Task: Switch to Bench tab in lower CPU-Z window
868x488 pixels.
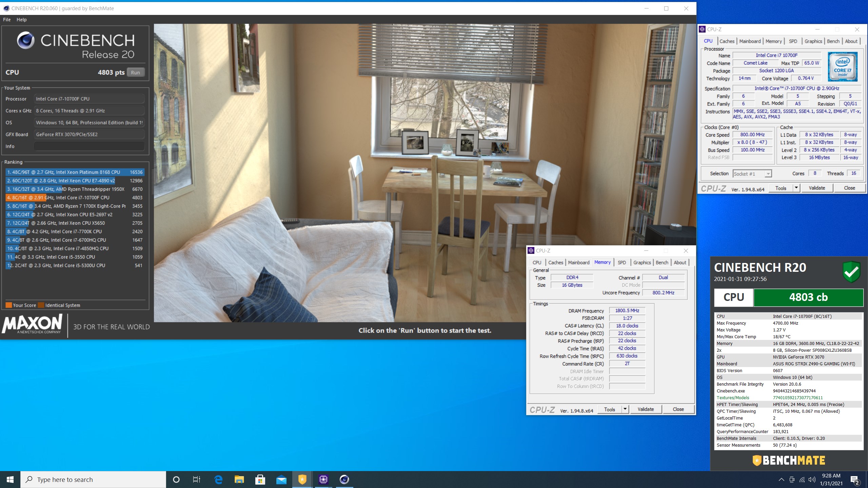Action: tap(662, 263)
